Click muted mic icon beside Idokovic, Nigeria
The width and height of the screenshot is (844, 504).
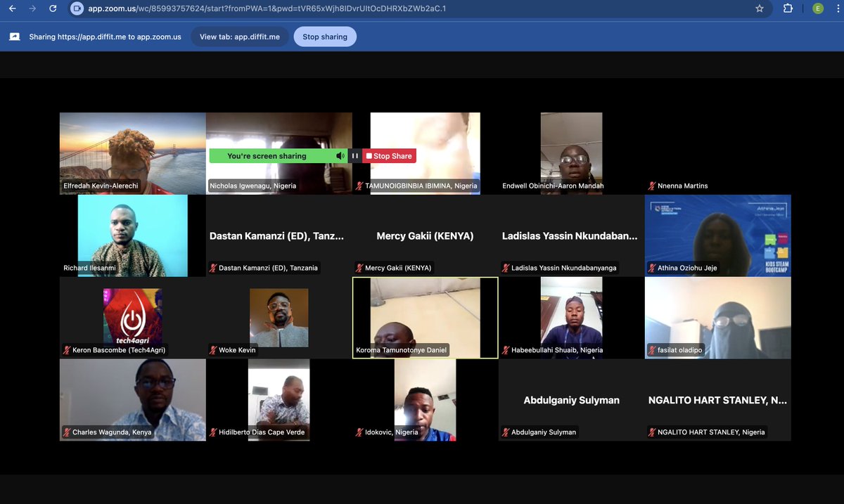(359, 432)
